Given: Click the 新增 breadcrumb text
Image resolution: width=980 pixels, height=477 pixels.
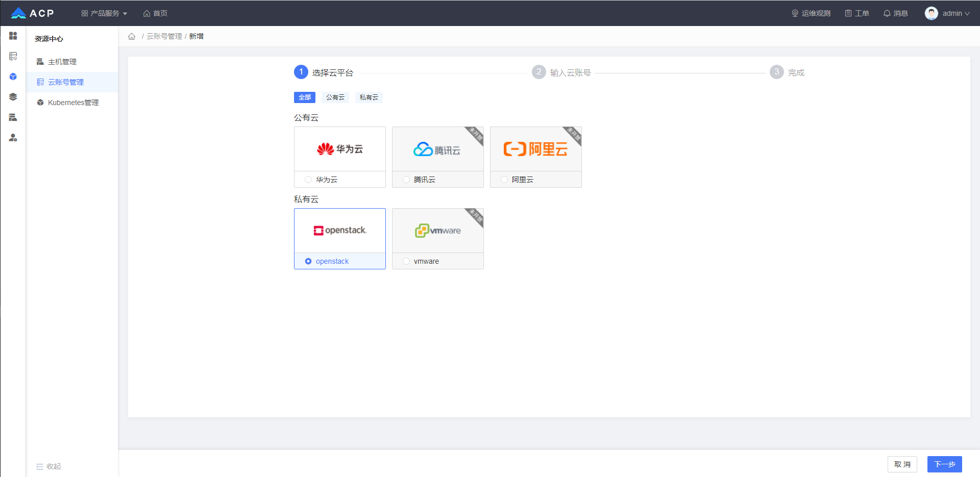Looking at the screenshot, I should point(197,36).
